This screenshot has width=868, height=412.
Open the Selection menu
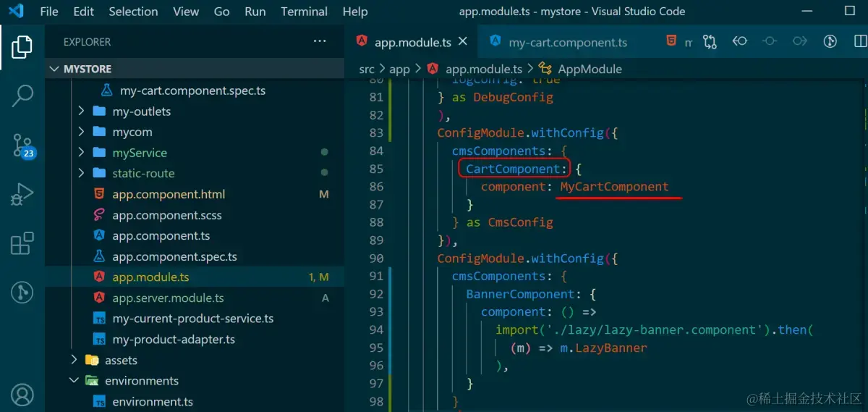[x=133, y=12]
